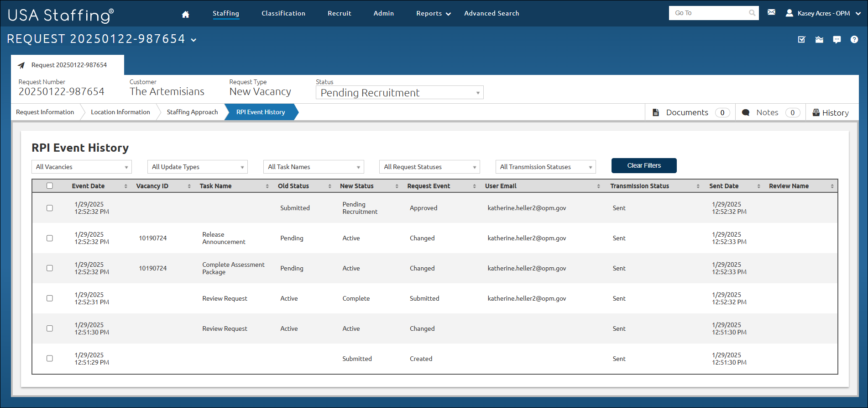This screenshot has height=408, width=868.
Task: Open the Pending Recruitment status dropdown
Action: point(399,93)
